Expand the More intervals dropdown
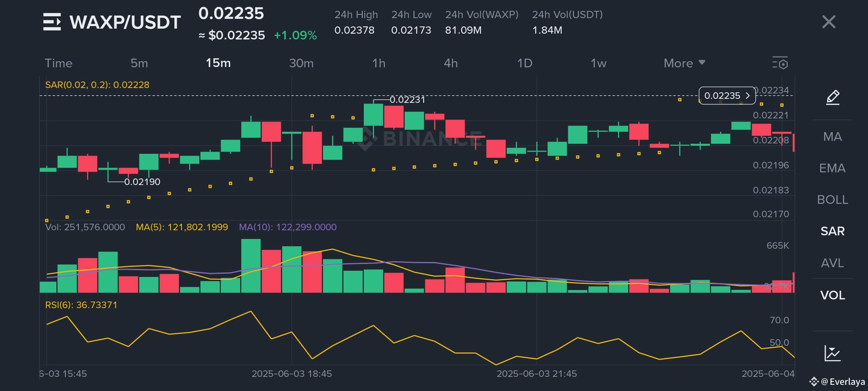Viewport: 868px width, 391px height. pos(684,63)
